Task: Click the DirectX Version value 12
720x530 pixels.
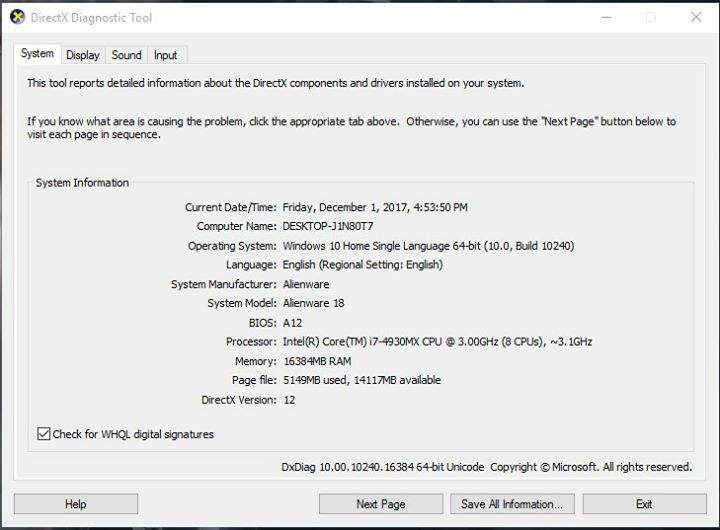Action: 289,400
